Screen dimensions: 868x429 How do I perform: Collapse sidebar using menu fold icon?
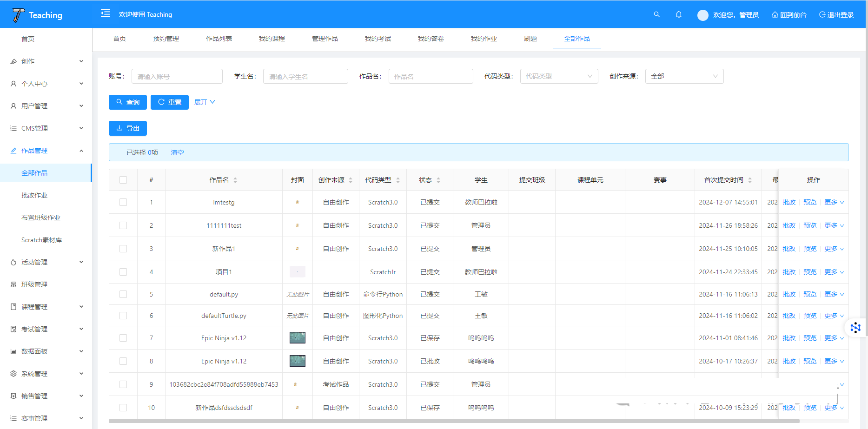point(106,13)
